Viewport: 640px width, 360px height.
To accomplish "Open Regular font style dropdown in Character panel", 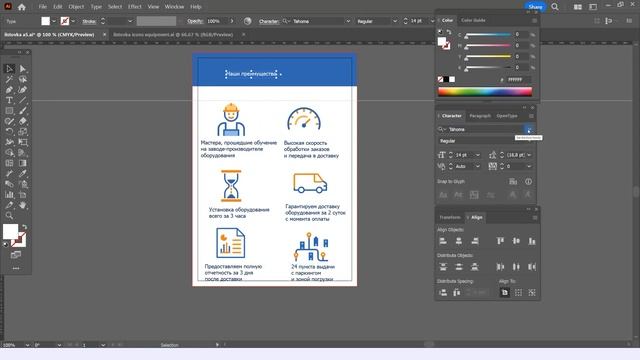I will point(529,141).
